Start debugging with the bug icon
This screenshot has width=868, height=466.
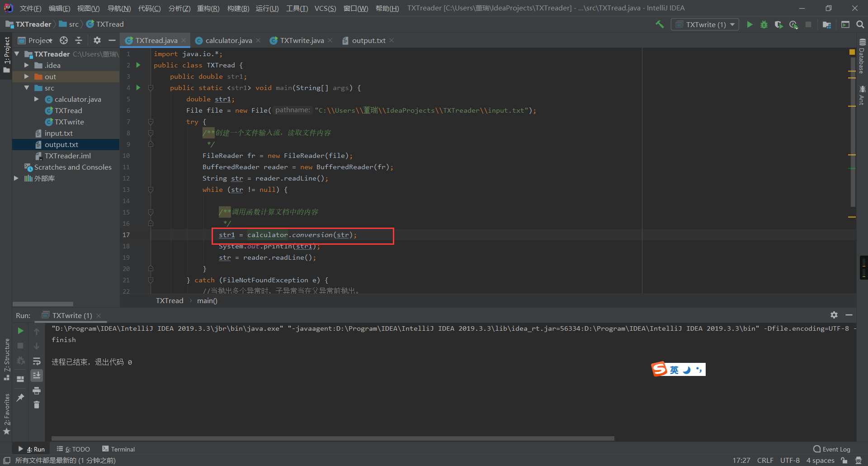click(764, 24)
